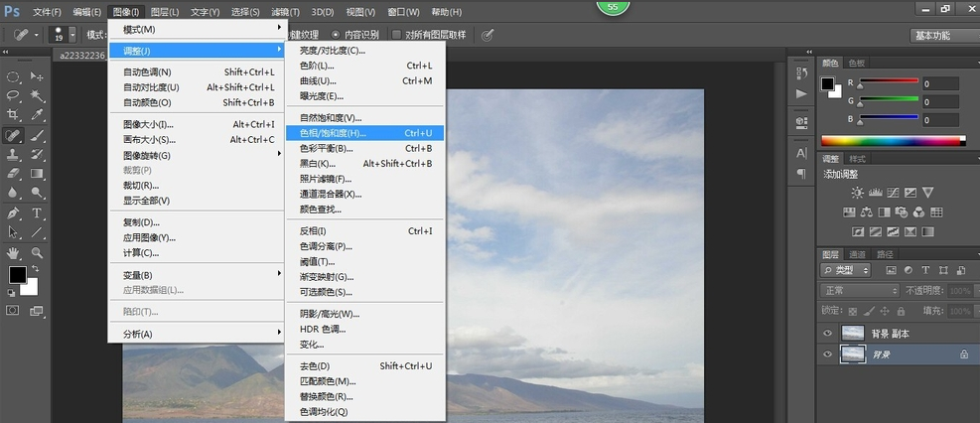
Task: Select the Zoom tool in toolbox
Action: 37,253
